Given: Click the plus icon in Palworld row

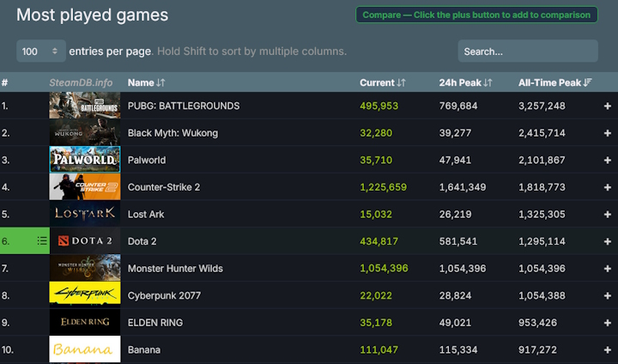Looking at the screenshot, I should coord(608,161).
